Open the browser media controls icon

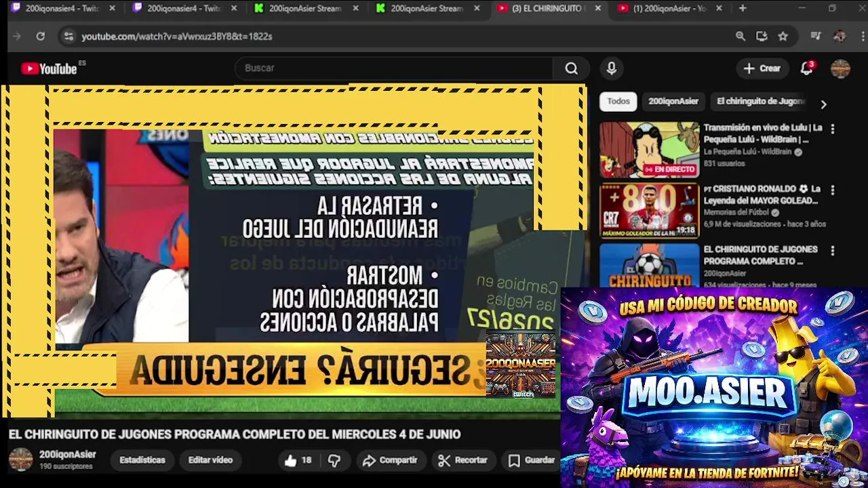816,37
